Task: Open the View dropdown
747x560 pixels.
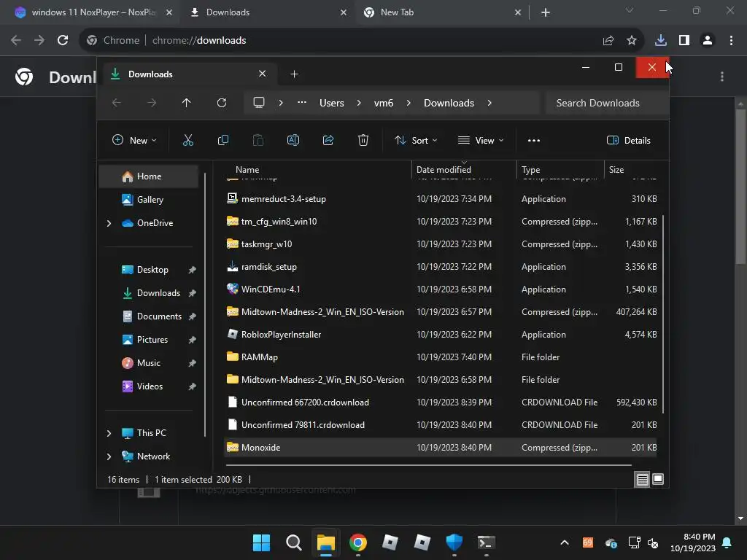Action: click(480, 140)
